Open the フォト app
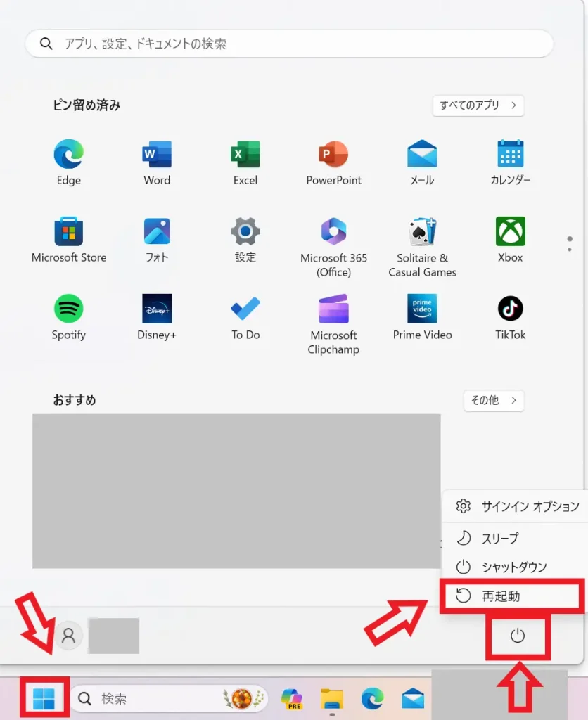The width and height of the screenshot is (588, 720). pos(157,240)
